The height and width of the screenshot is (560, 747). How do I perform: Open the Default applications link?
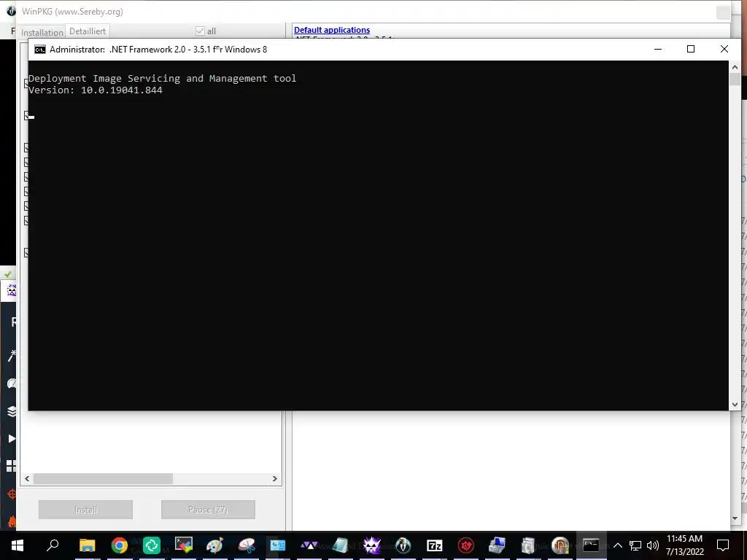332,30
